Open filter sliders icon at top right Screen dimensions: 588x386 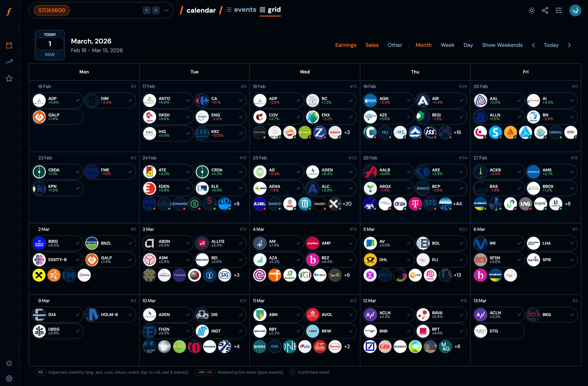tap(559, 10)
